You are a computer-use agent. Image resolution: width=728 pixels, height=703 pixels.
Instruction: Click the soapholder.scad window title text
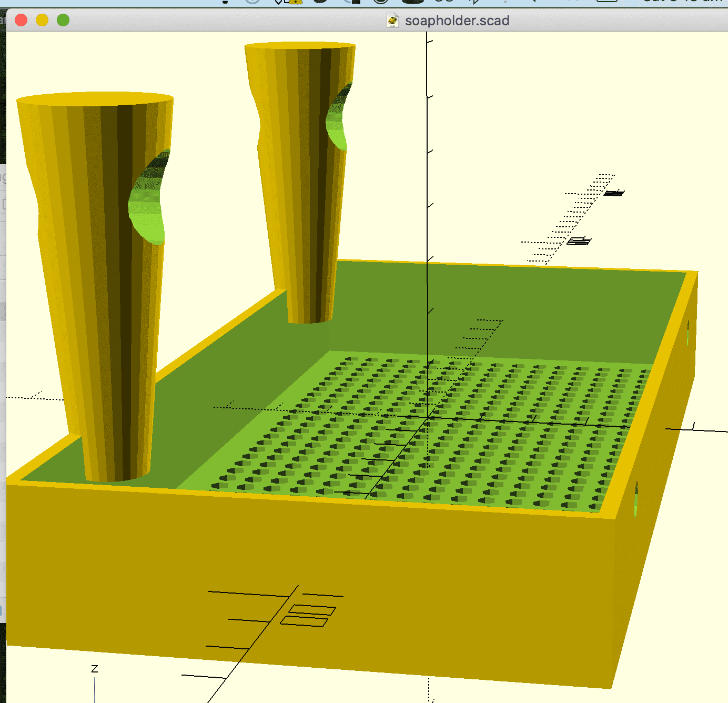click(457, 21)
